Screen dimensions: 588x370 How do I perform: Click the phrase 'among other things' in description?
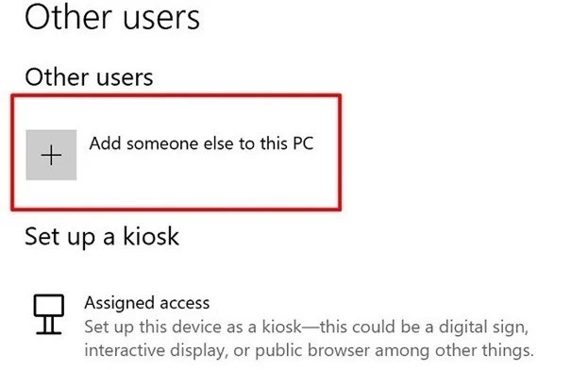(453, 351)
